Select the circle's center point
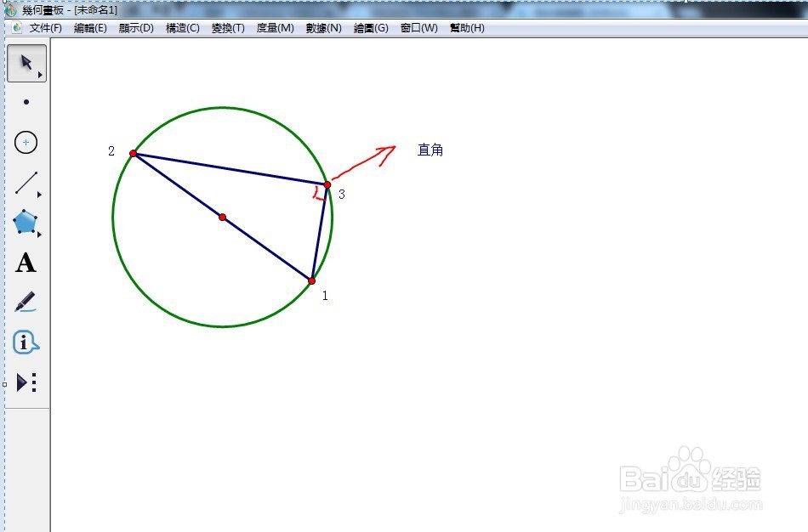808x532 pixels. coord(222,218)
